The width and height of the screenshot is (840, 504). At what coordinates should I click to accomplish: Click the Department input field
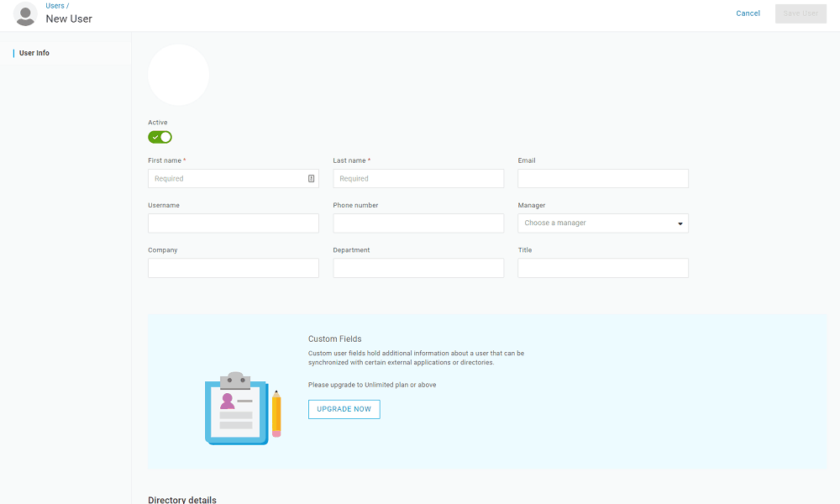click(417, 268)
